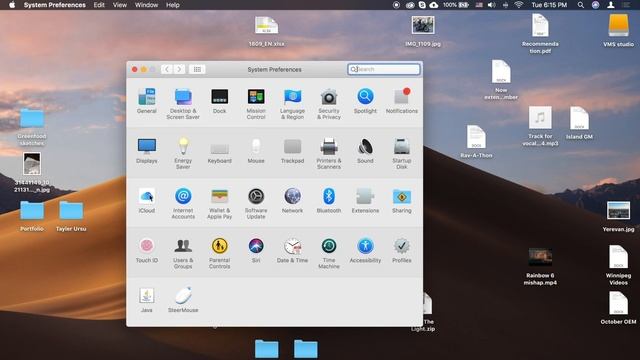Click the forward arrow in the toolbar

pyautogui.click(x=179, y=69)
